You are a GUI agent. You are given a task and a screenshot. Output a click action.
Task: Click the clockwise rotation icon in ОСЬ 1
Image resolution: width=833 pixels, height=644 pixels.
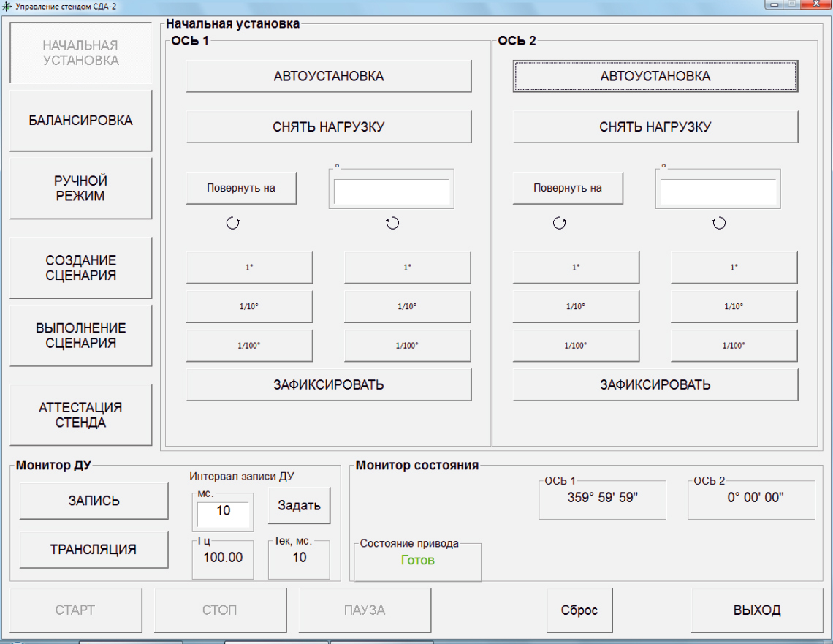392,224
